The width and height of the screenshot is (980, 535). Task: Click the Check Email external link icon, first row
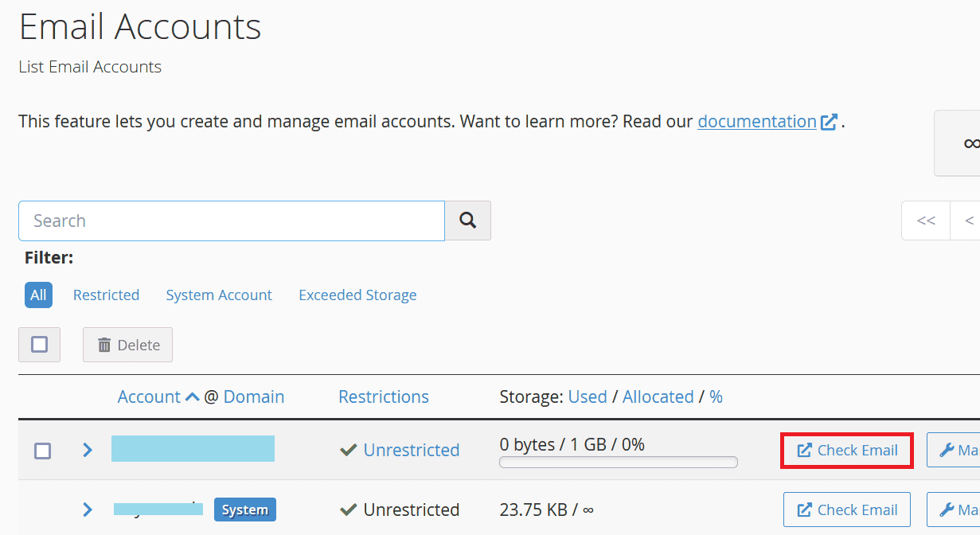pos(806,450)
